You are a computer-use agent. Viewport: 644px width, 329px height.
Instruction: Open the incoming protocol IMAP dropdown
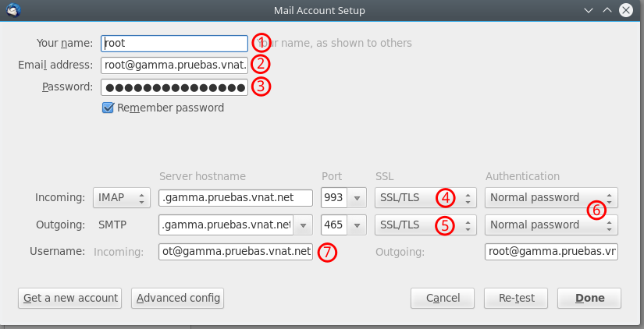tap(122, 198)
